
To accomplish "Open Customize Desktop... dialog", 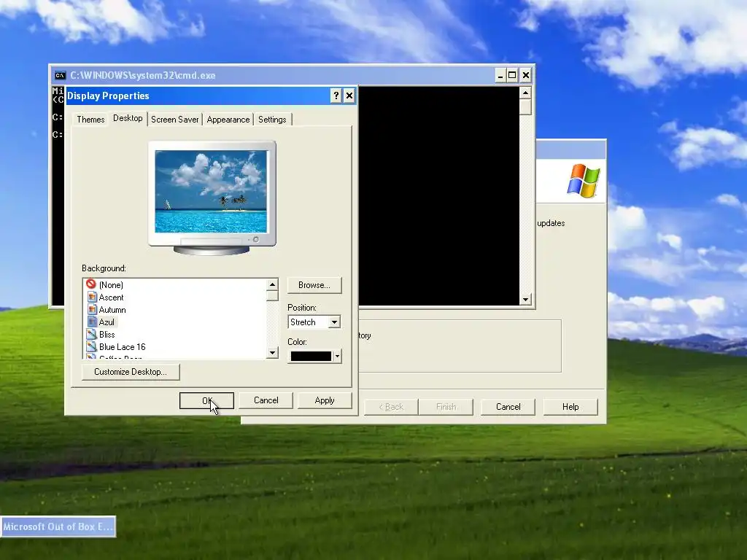I will tap(131, 372).
